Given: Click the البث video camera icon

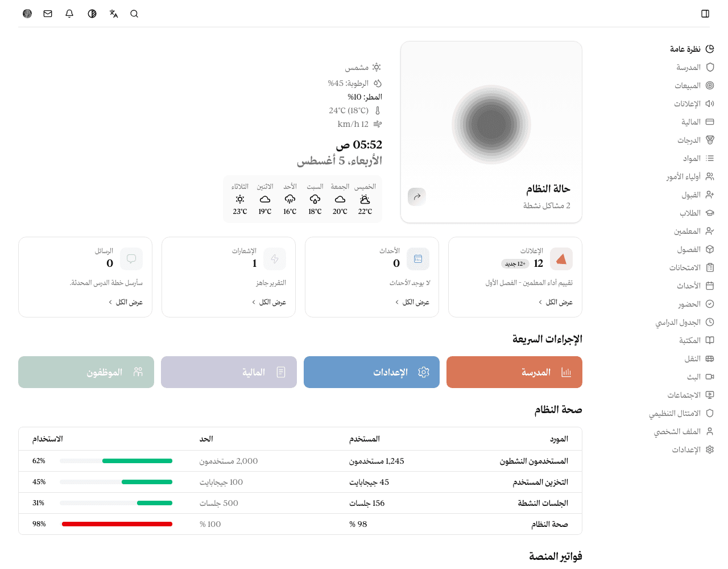Looking at the screenshot, I should coord(710,377).
